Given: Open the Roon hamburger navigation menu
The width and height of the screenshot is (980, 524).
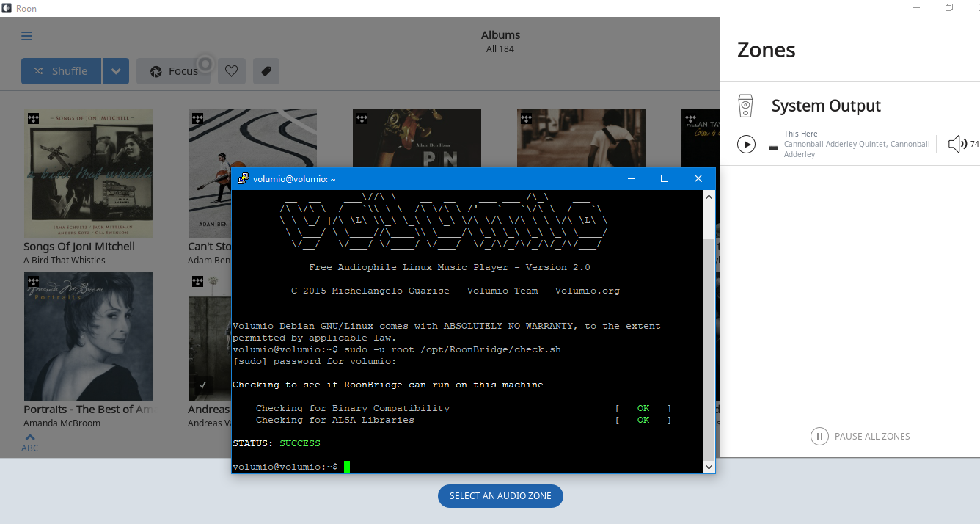Looking at the screenshot, I should coord(27,36).
